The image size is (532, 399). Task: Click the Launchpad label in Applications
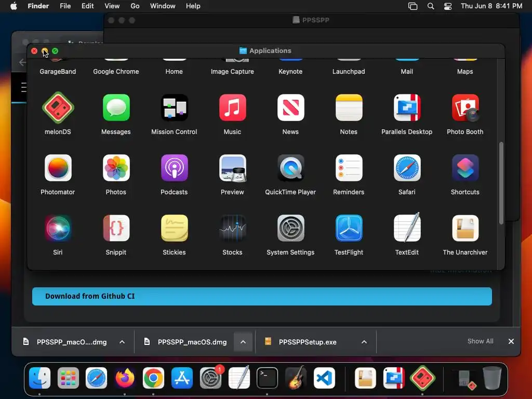(349, 72)
